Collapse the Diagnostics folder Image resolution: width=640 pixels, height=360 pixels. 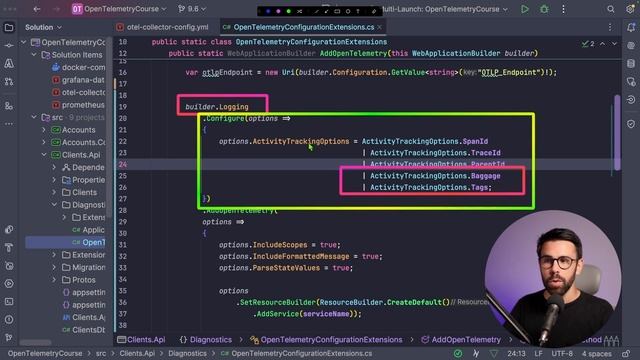(x=54, y=204)
